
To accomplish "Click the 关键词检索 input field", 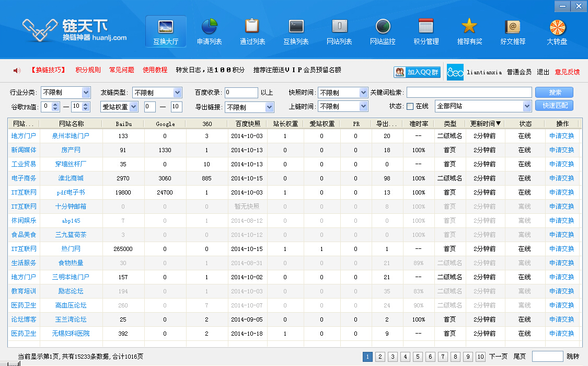I will click(x=469, y=93).
